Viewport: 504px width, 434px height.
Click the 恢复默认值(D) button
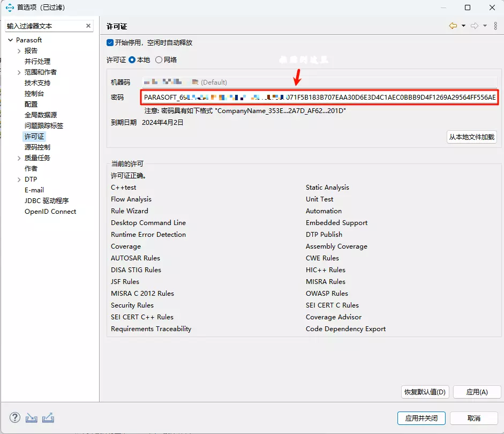click(425, 392)
